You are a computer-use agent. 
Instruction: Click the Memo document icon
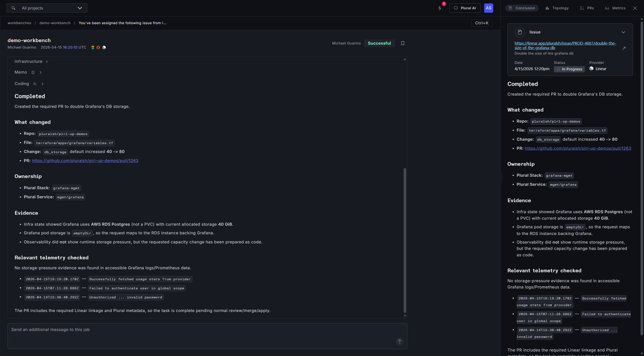pos(33,72)
